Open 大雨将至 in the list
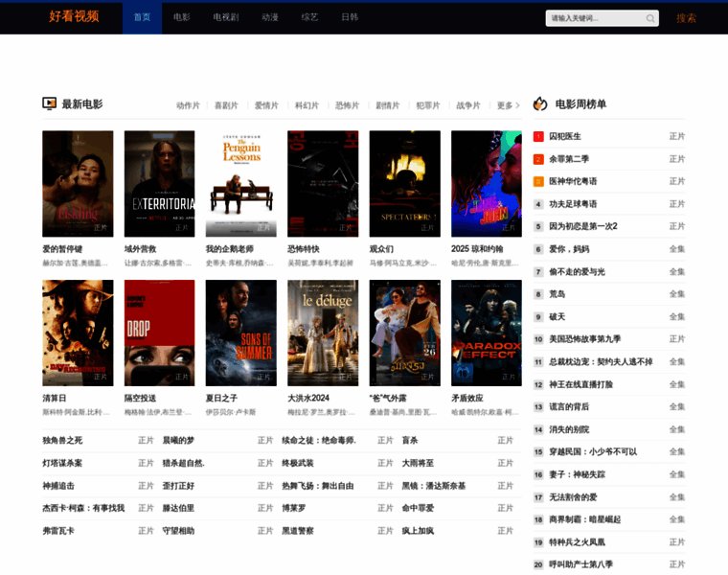 (418, 463)
